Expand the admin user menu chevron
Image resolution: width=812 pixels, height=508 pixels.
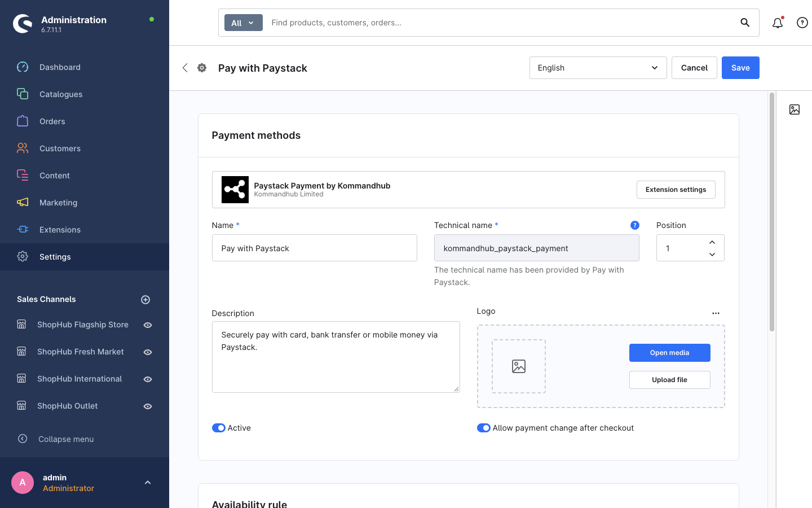coord(148,483)
